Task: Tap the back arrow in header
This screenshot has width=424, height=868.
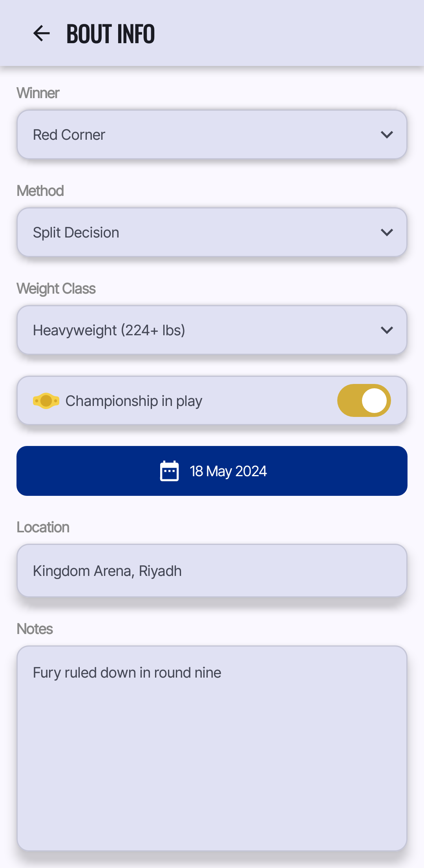Action: click(42, 33)
